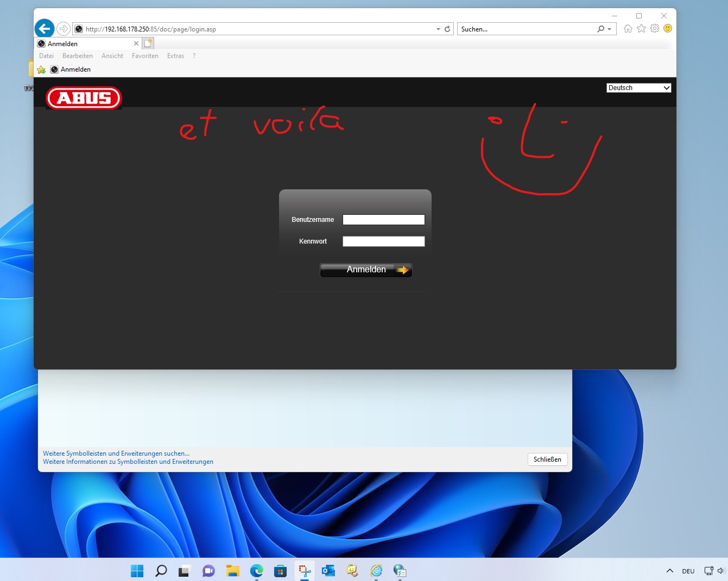Click the Schließen button
728x581 pixels.
(x=547, y=459)
